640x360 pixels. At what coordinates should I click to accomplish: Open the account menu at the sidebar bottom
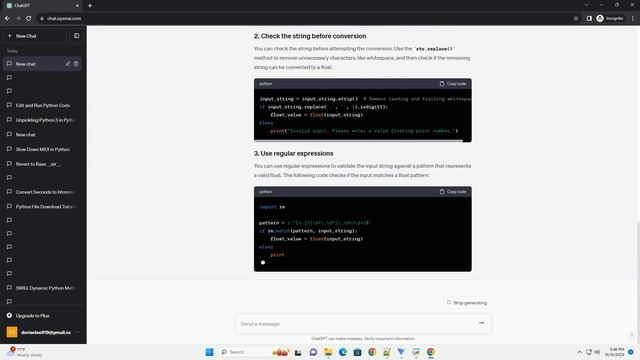click(42, 332)
